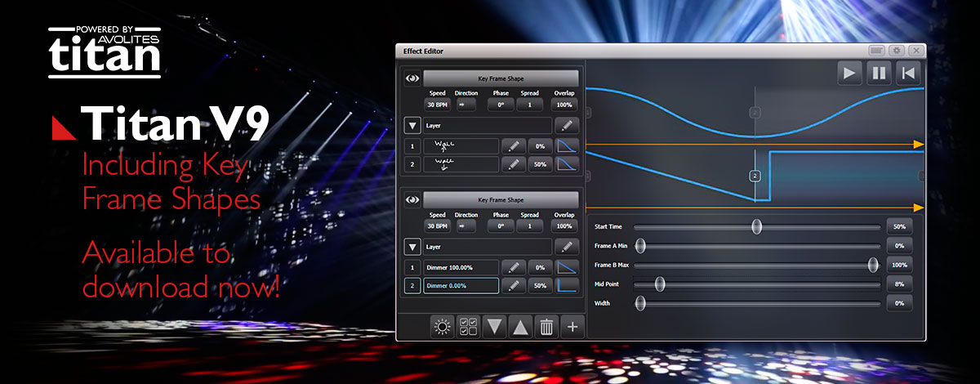Open Effect Editor window options menu button
This screenshot has height=384, width=980.
877,51
